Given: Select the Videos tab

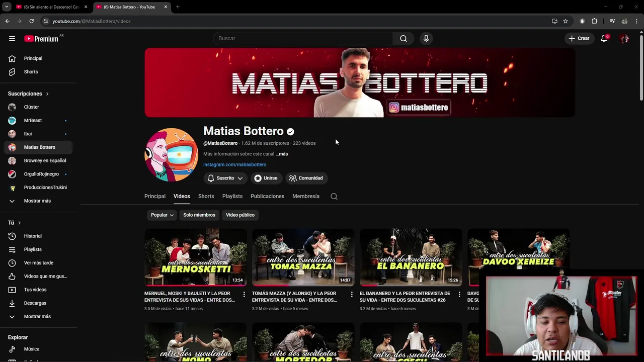Looking at the screenshot, I should [x=182, y=196].
